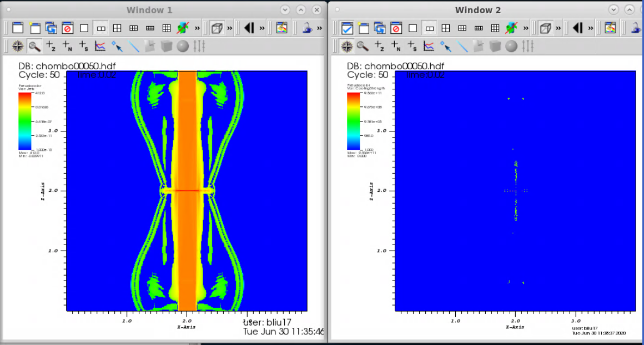Expand overflow arrows after step-back icon, Window 1
Viewport: 644px width, 345px height.
(x=262, y=28)
